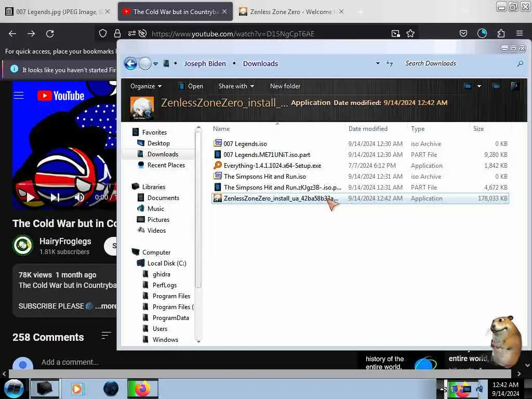Switch to the 007 Legends.jpg browser tab
Screen dimensions: 532x399
(x=57, y=11)
